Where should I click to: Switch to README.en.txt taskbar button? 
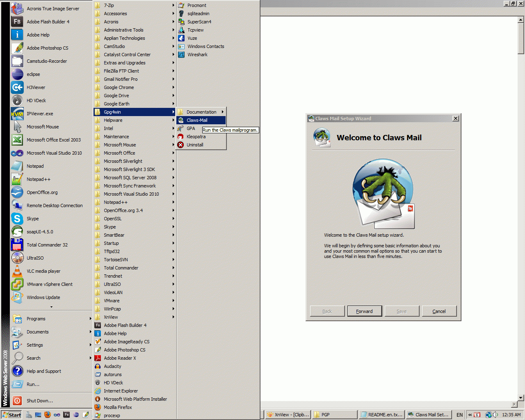click(x=381, y=415)
